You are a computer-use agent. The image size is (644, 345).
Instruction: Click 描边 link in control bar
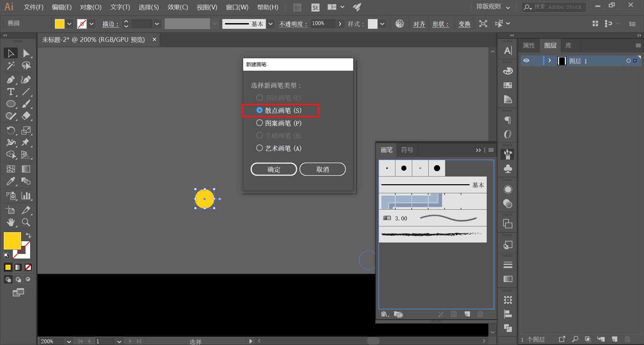[110, 24]
